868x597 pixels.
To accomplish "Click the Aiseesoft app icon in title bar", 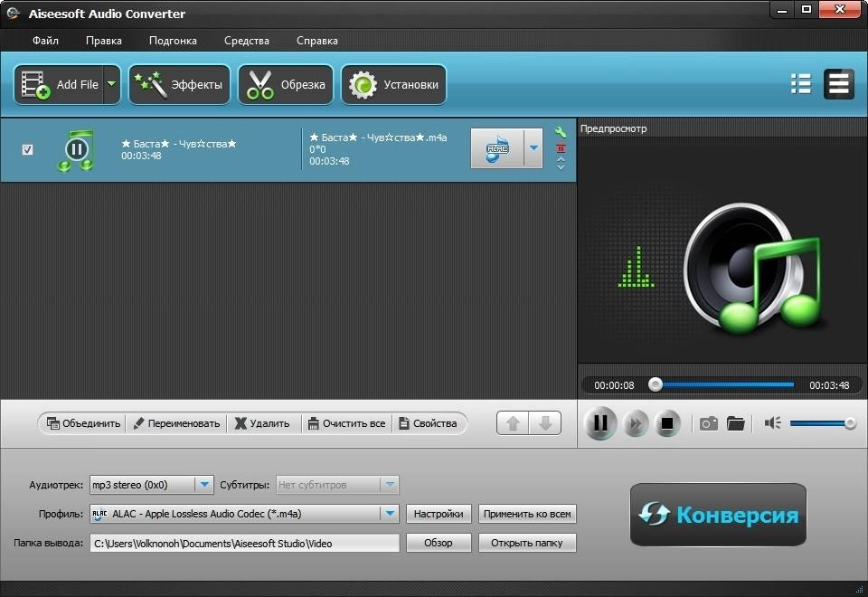I will click(x=14, y=14).
